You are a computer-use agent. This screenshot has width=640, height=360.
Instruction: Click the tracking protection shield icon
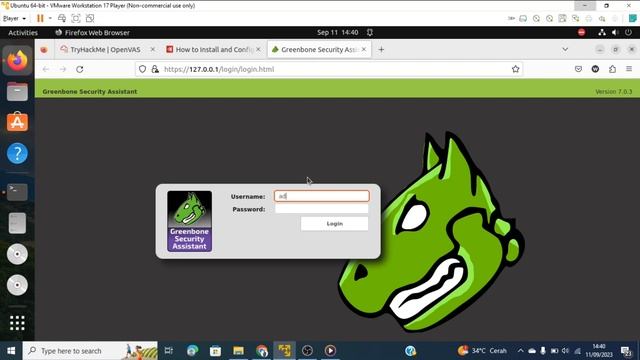click(x=142, y=69)
